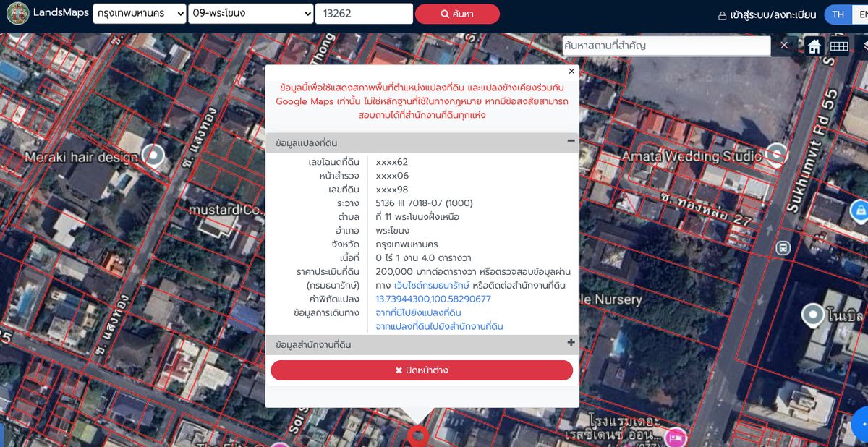Image resolution: width=868 pixels, height=447 pixels.
Task: Switch language to EN
Action: (x=860, y=14)
